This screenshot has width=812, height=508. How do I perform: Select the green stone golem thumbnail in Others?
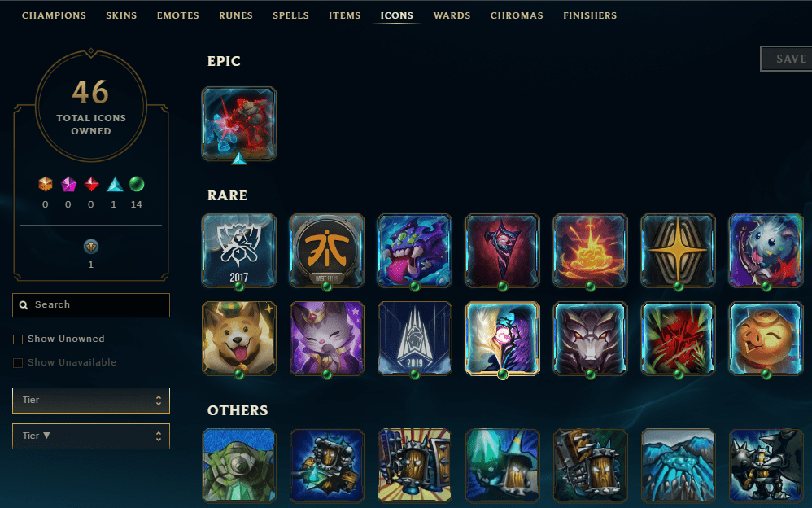(238, 466)
